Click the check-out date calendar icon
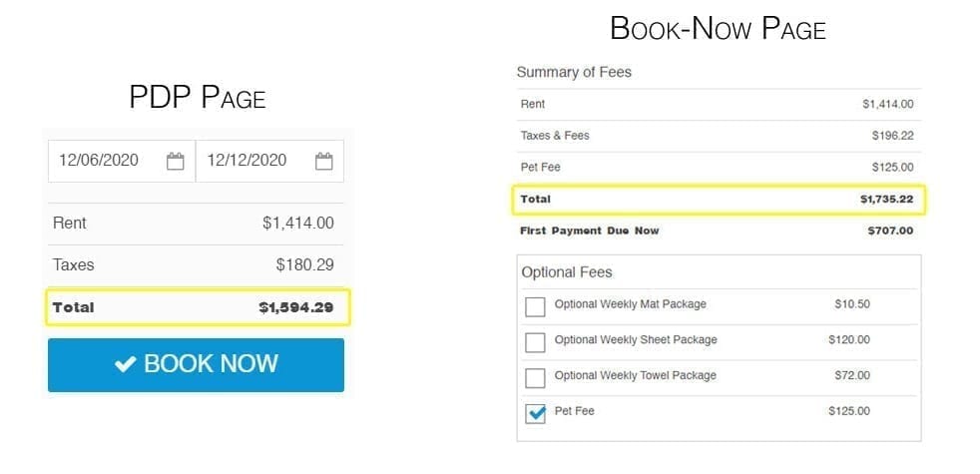The height and width of the screenshot is (474, 980). [323, 161]
